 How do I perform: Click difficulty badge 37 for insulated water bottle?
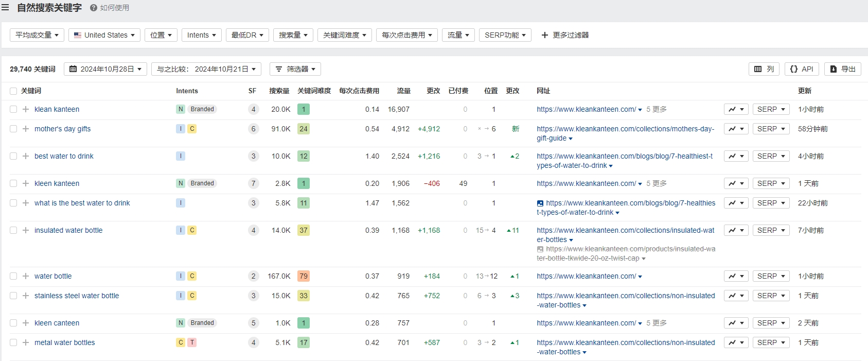304,230
